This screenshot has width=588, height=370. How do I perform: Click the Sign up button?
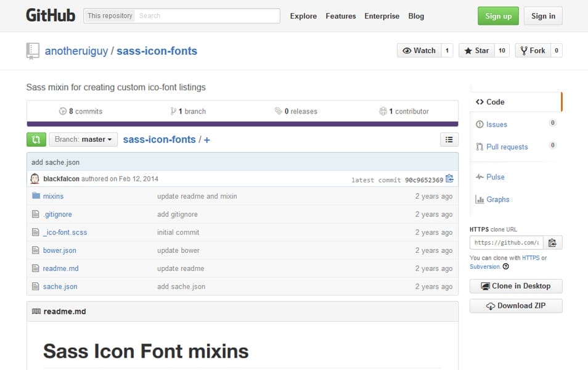tap(498, 16)
